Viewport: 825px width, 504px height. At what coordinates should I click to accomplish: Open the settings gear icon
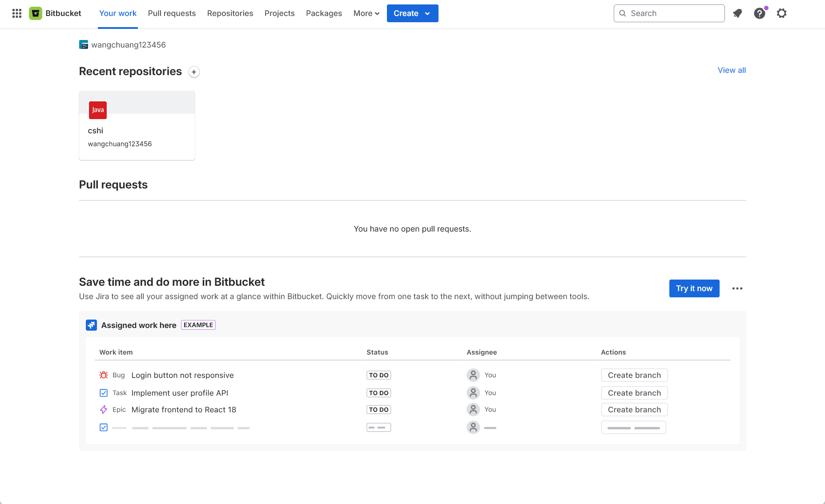781,13
